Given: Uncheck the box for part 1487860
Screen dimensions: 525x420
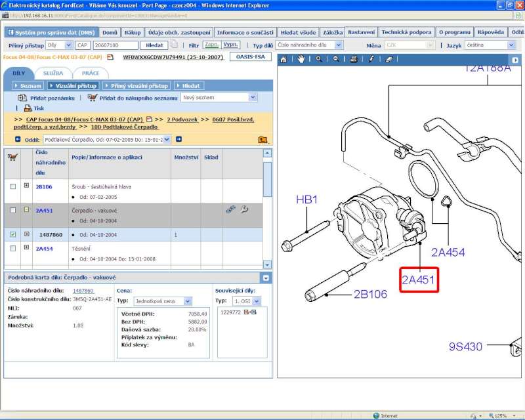Looking at the screenshot, I should tap(12, 234).
